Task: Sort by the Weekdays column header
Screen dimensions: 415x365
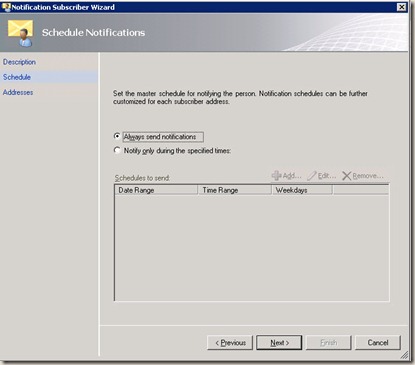Action: [302, 190]
